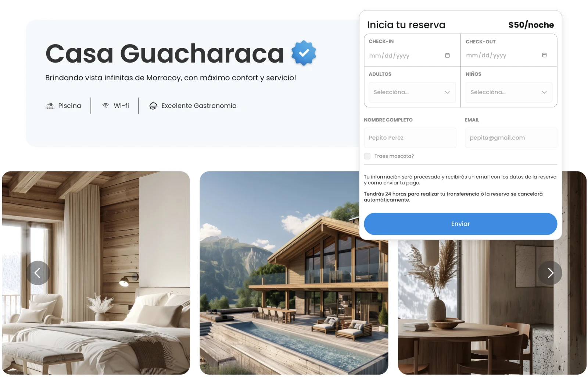Viewport: 588px width, 379px height.
Task: Submit the reservation with Enviar
Action: [x=460, y=224]
